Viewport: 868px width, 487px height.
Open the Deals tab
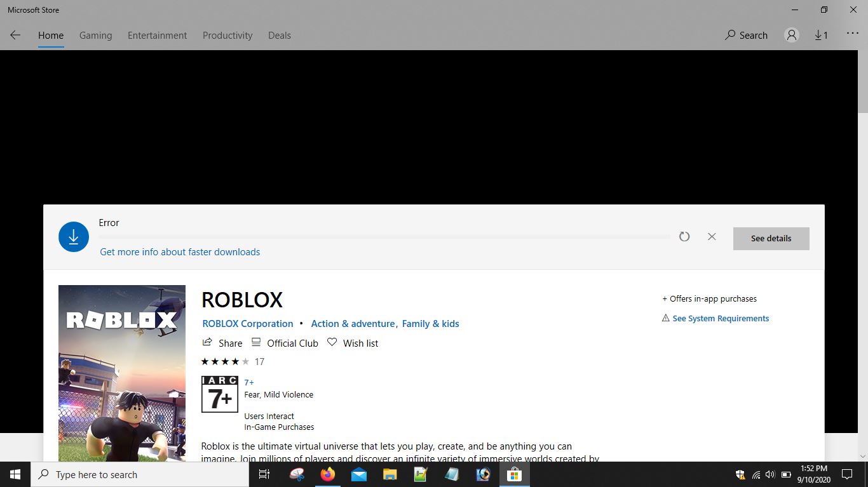coord(280,36)
